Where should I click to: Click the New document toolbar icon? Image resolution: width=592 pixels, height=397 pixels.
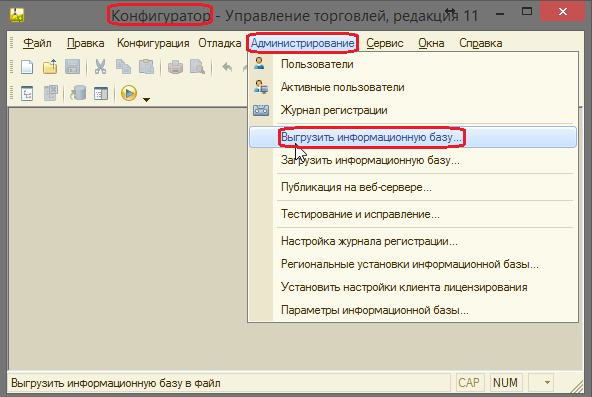27,67
